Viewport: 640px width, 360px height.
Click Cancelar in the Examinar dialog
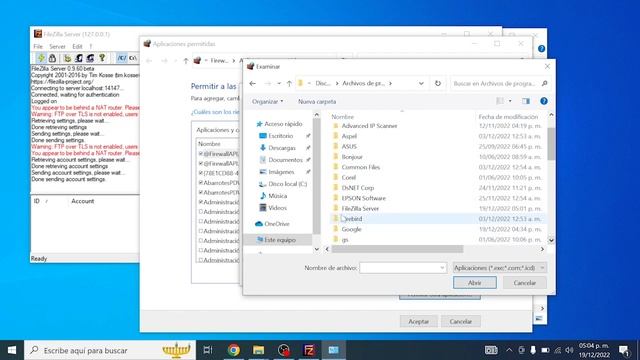click(524, 282)
